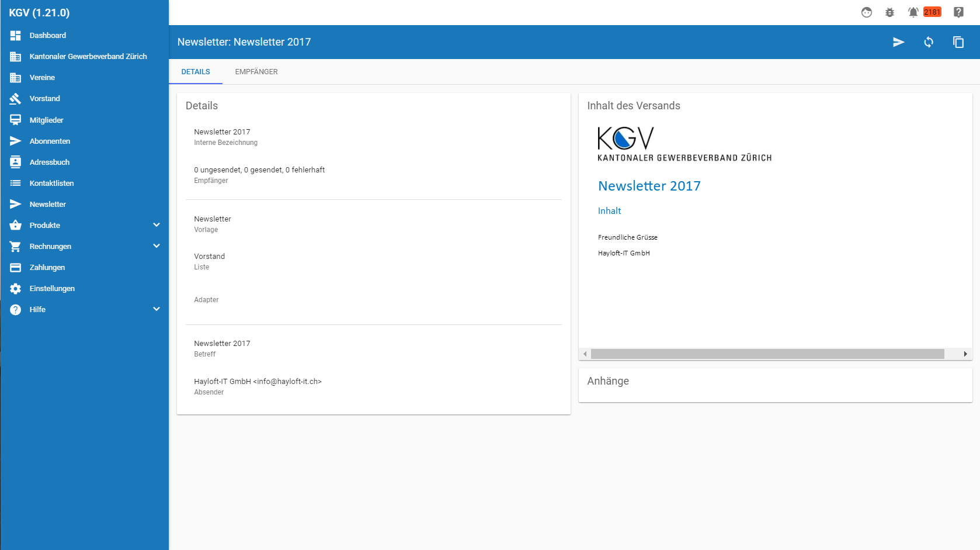Screen dimensions: 980x550
Task: Click the Newsletter 2017 heading link in preview
Action: tap(649, 186)
